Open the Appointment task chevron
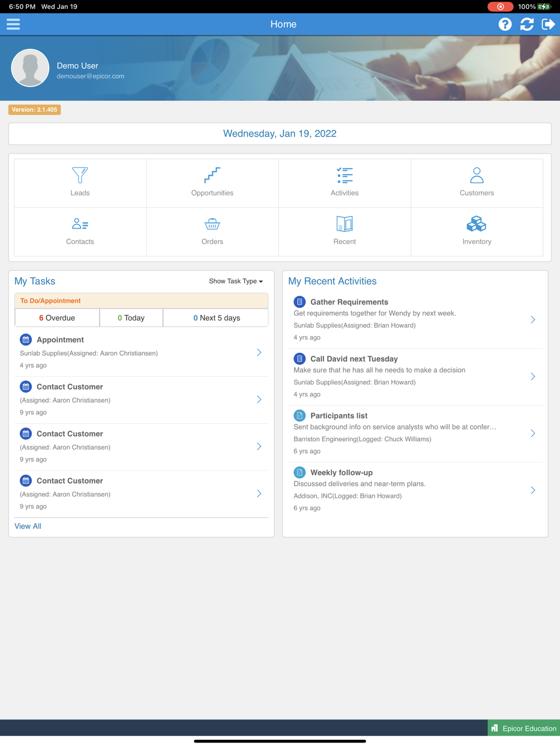The image size is (560, 747). [259, 352]
